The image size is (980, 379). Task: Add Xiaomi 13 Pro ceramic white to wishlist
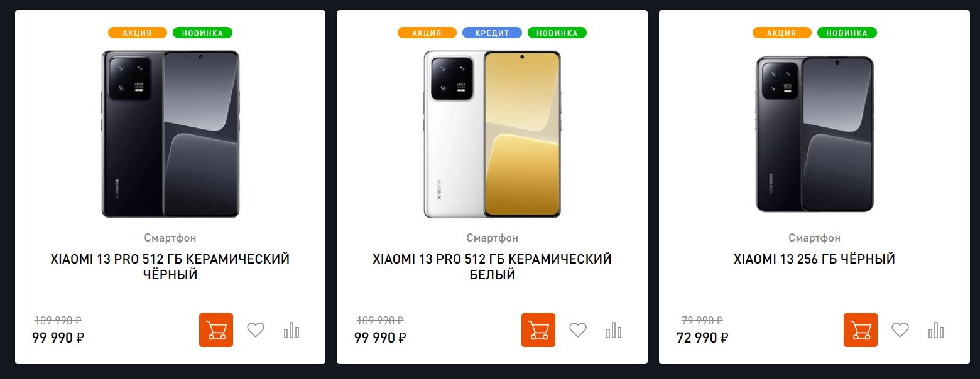click(578, 329)
